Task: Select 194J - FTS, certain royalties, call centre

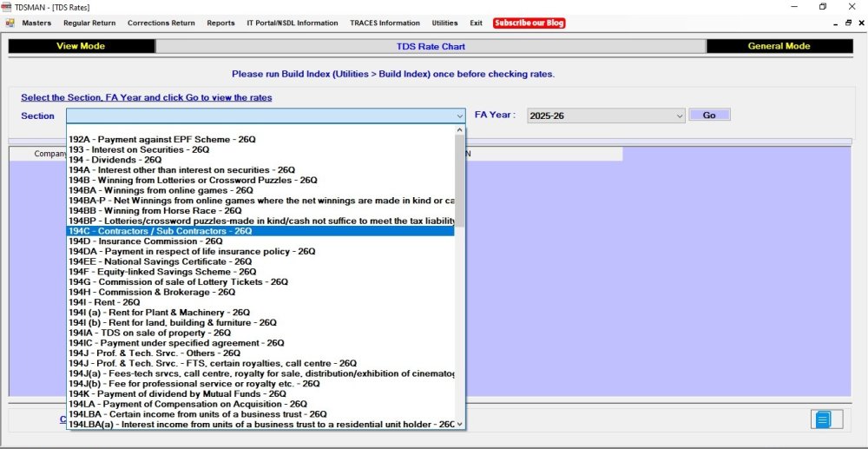Action: coord(260,363)
